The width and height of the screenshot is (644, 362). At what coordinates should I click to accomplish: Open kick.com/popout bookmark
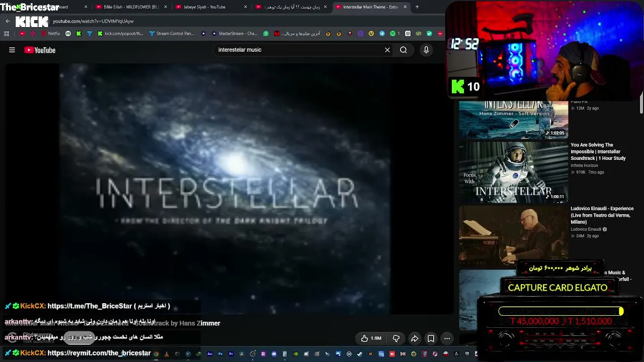click(x=121, y=34)
